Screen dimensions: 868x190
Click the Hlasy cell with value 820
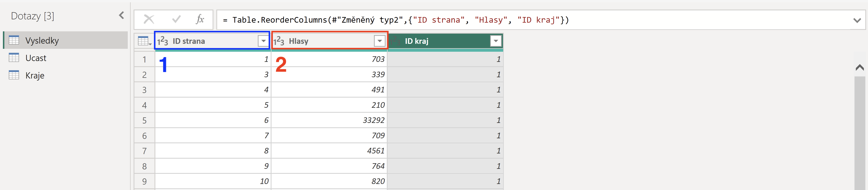329,181
